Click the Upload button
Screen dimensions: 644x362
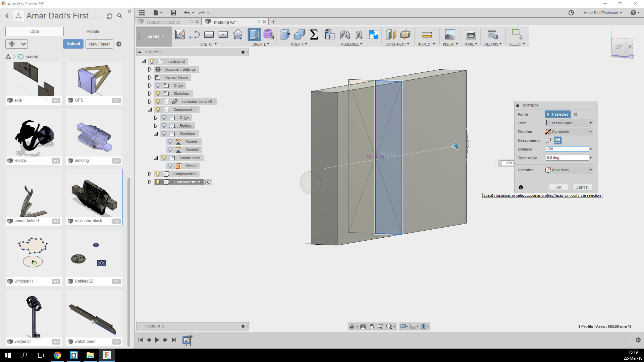(73, 44)
